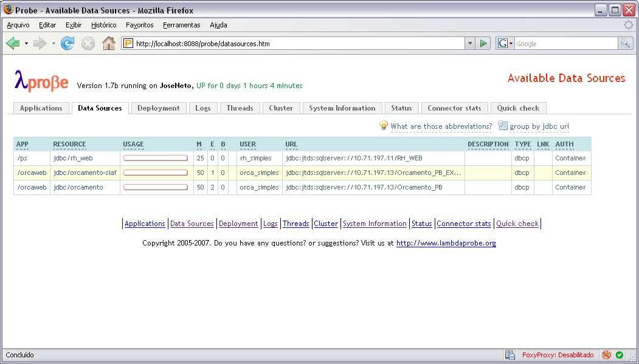Click the jdbc/orcamento-siaf resource link

tap(85, 173)
